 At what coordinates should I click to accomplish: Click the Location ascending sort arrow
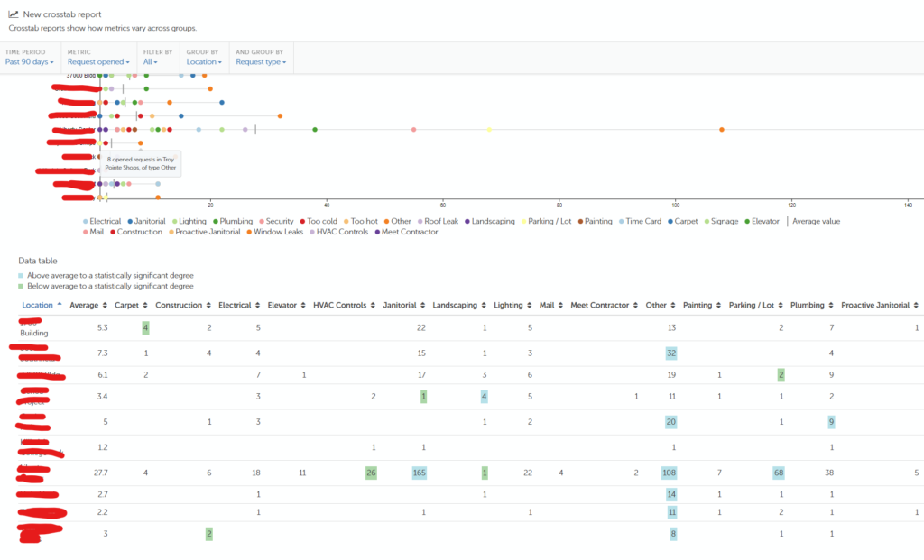(60, 305)
